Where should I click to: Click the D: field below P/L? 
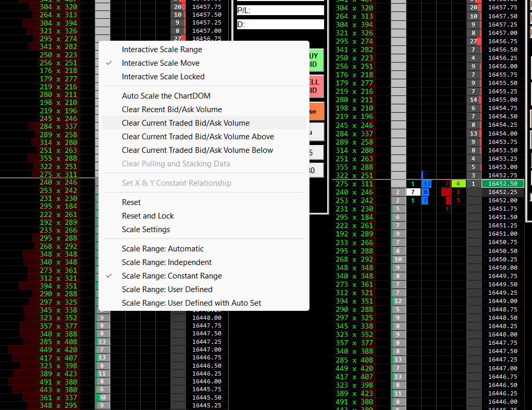pos(280,25)
